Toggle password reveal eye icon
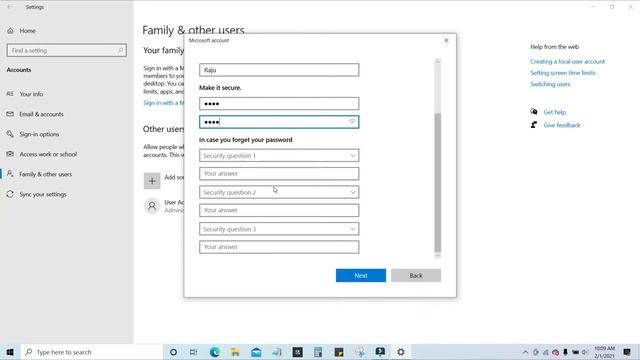The image size is (640, 360). coord(352,122)
